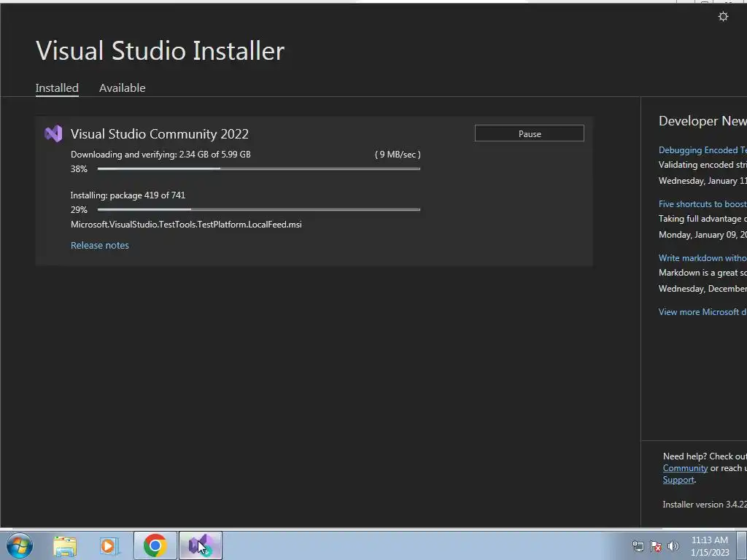747x560 pixels.
Task: Click the 38% download progress bar
Action: (x=259, y=168)
